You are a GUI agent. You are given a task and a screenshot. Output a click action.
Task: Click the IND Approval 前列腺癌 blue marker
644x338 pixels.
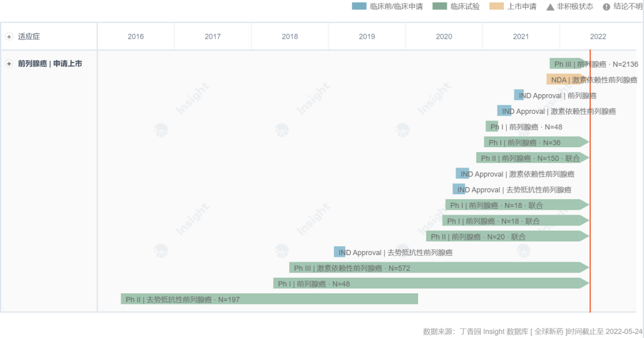click(x=519, y=95)
